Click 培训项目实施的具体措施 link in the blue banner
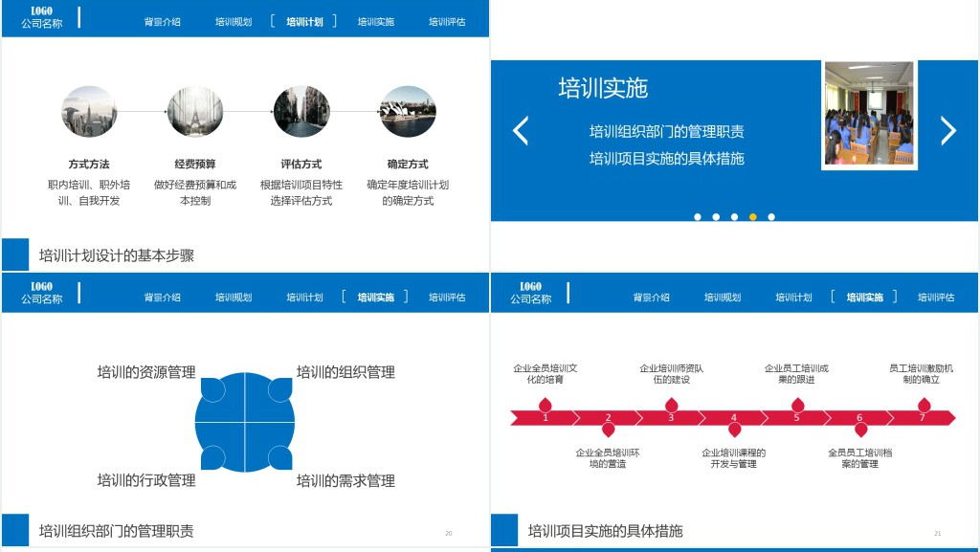The height and width of the screenshot is (552, 980). tap(666, 159)
